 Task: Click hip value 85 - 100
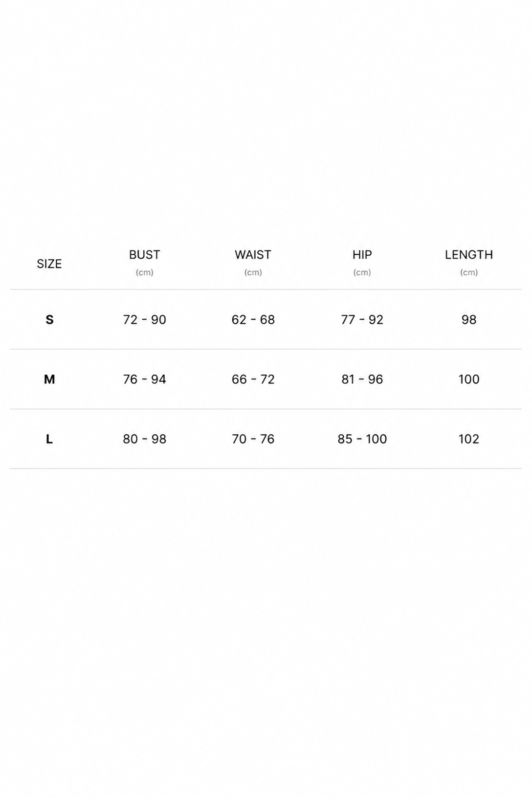362,439
